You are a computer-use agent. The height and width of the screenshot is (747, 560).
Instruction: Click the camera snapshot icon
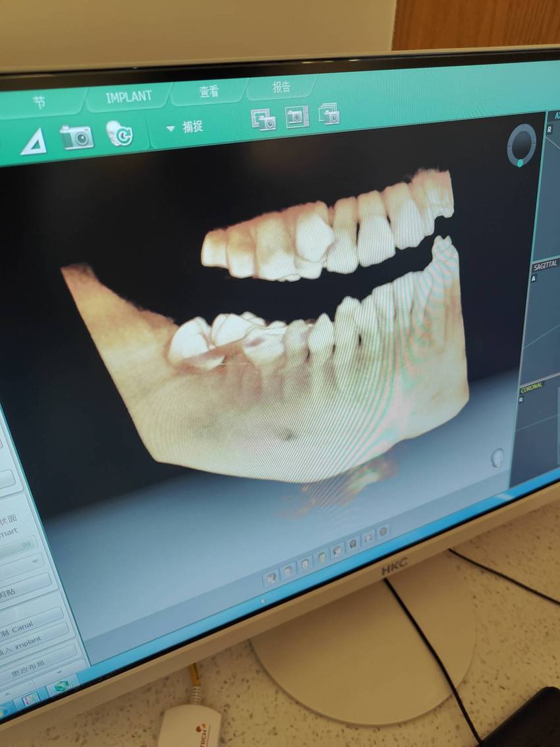(x=76, y=137)
